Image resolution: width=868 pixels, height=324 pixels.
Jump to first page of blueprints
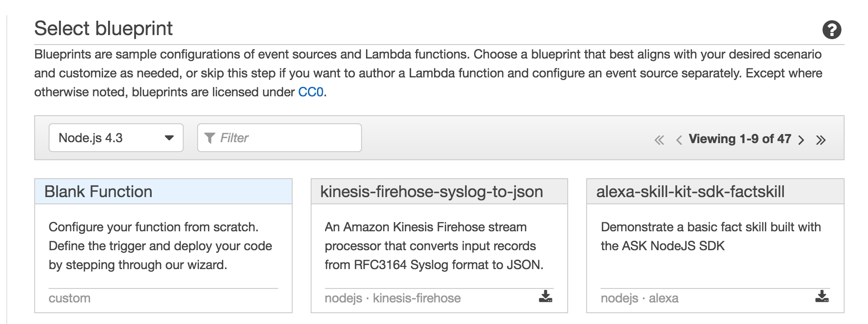click(659, 140)
